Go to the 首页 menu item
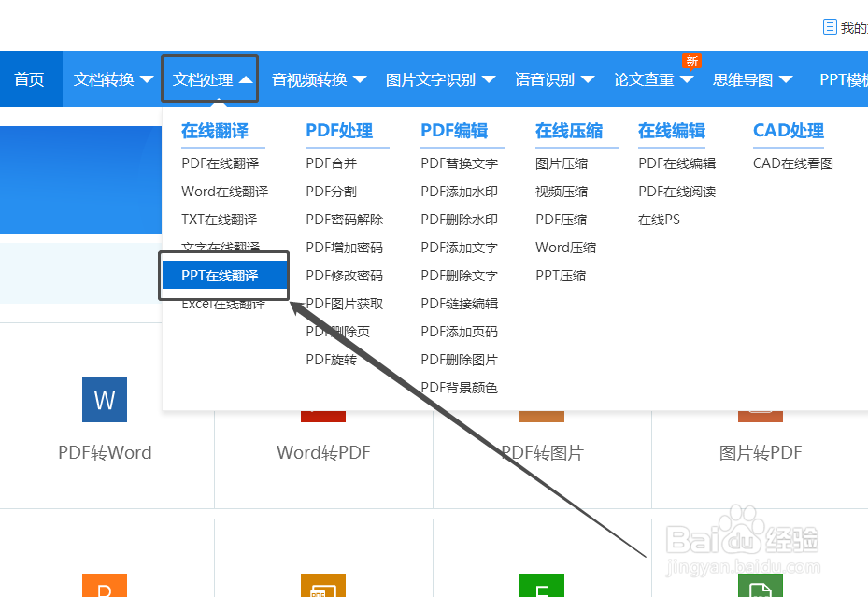Screen dimensions: 868x597 (30, 79)
